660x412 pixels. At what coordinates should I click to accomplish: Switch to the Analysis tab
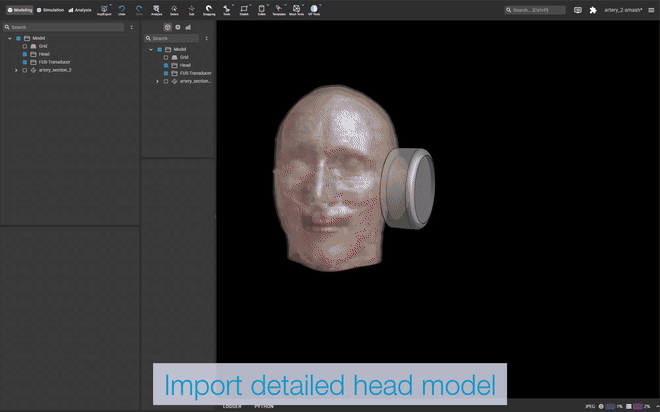(x=80, y=10)
